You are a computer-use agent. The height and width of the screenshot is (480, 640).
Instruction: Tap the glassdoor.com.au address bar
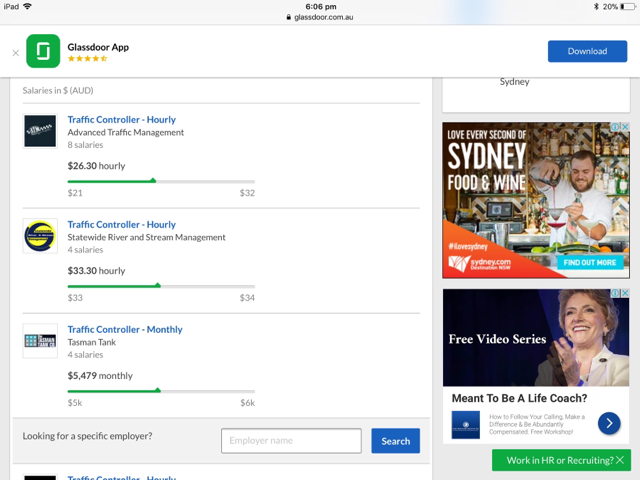320,17
